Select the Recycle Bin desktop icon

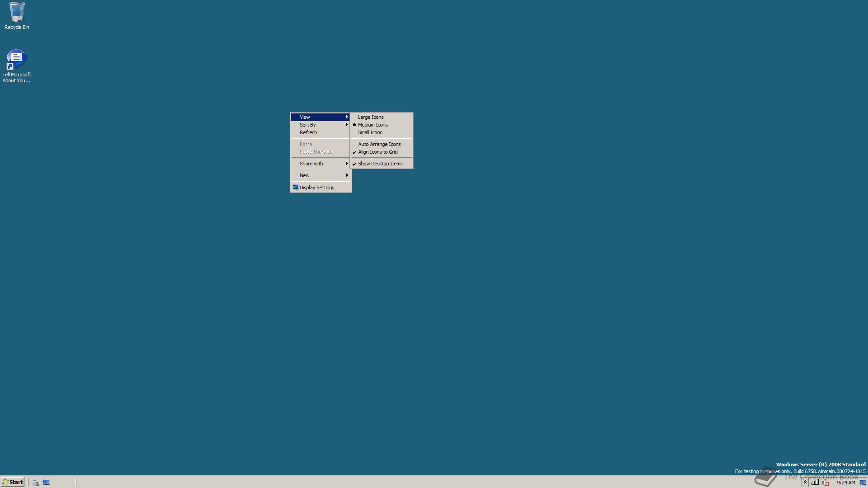[x=17, y=16]
